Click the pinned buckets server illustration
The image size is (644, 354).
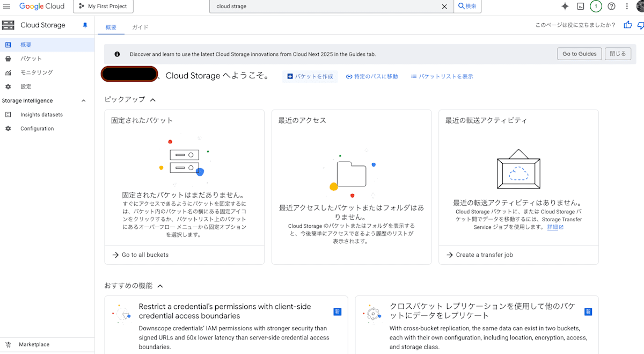tap(185, 161)
